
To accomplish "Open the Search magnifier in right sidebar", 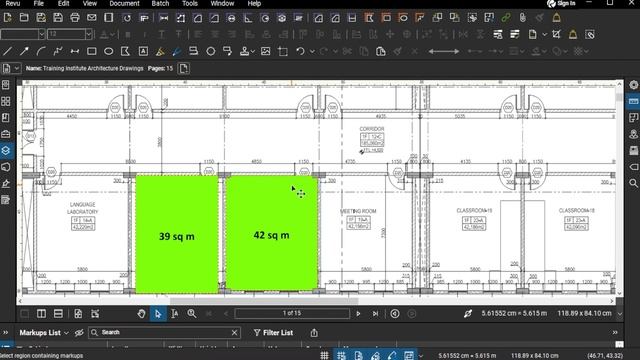I will tap(633, 183).
